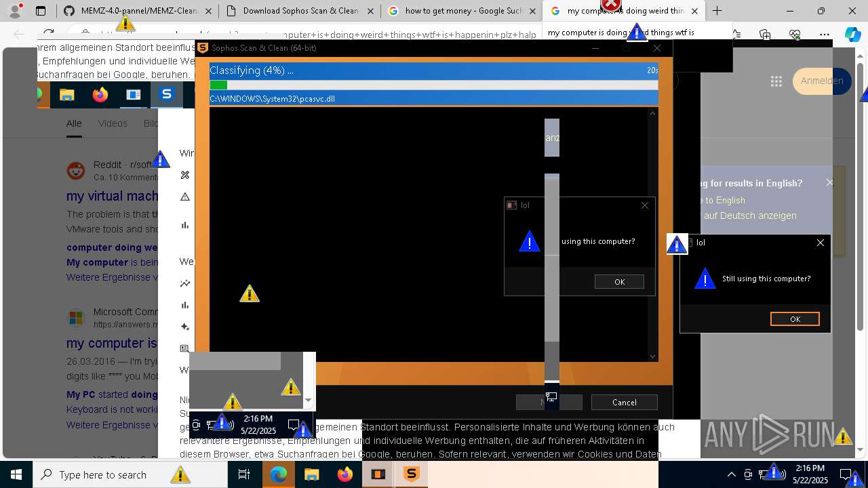Open Microsoft Edge from the taskbar

click(278, 474)
